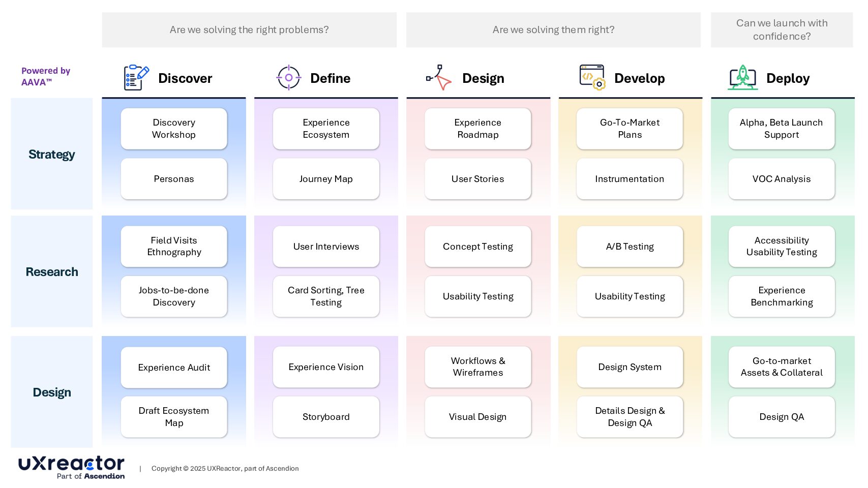
Task: Open the VOC Analysis card
Action: click(x=782, y=179)
